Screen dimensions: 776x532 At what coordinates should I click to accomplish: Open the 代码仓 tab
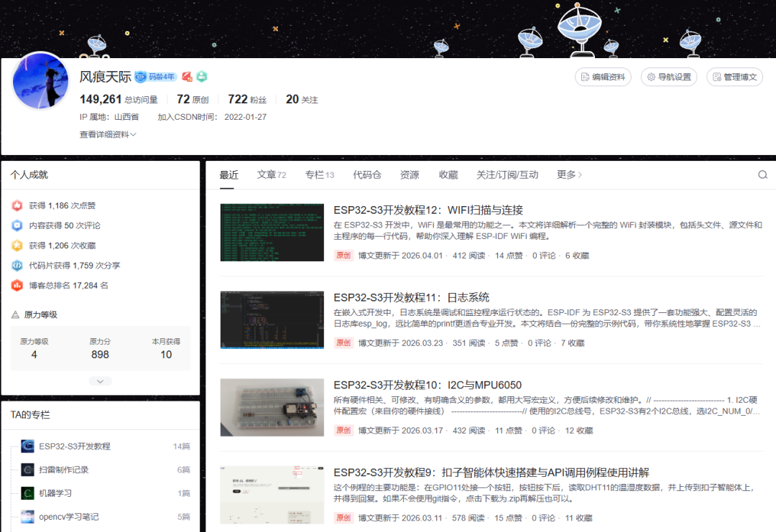pos(367,174)
